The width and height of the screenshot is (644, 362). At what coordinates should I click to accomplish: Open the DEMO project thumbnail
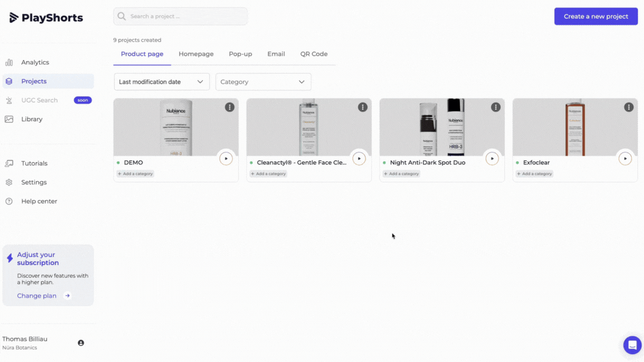tap(176, 127)
